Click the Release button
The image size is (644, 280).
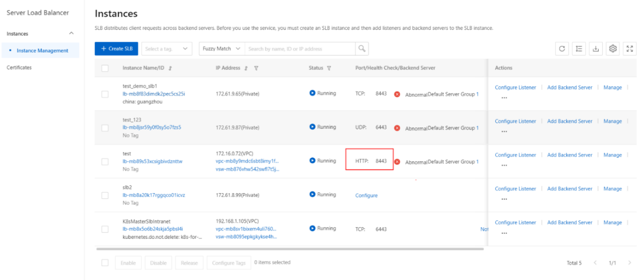(189, 263)
